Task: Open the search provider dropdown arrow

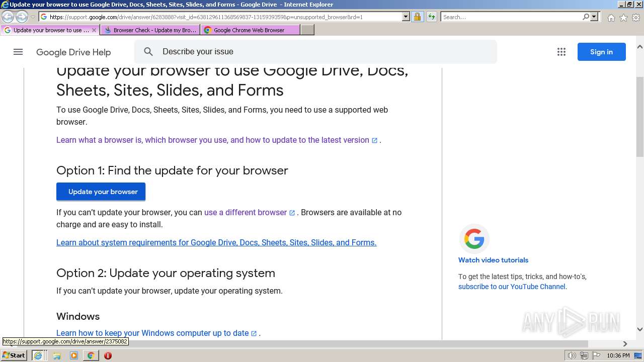Action: [x=594, y=17]
